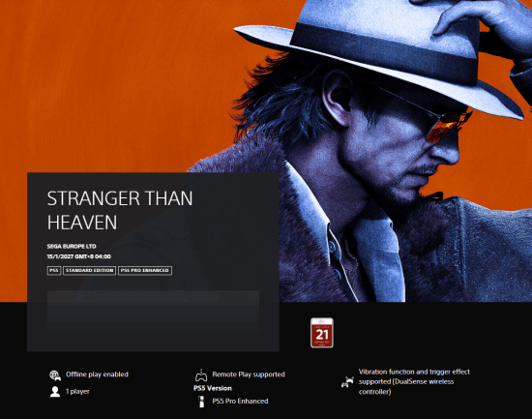Viewport: 532px width, 419px height.
Task: Click the Offline play enabled label
Action: coord(97,374)
